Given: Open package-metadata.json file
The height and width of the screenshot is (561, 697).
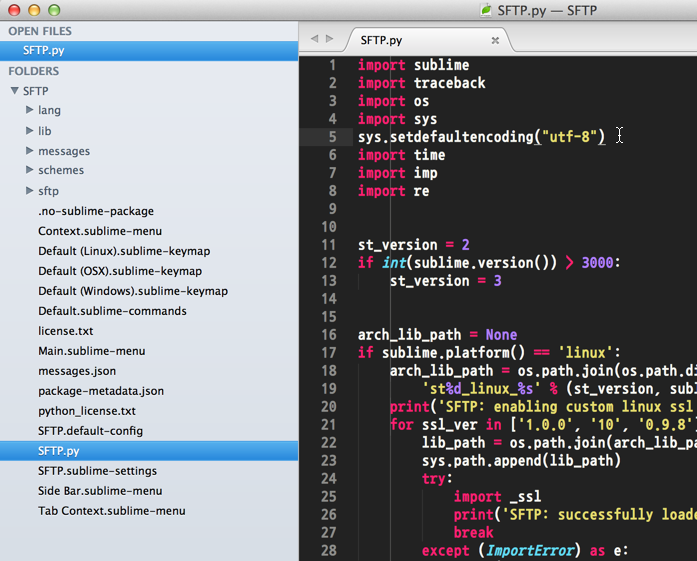Looking at the screenshot, I should [101, 391].
